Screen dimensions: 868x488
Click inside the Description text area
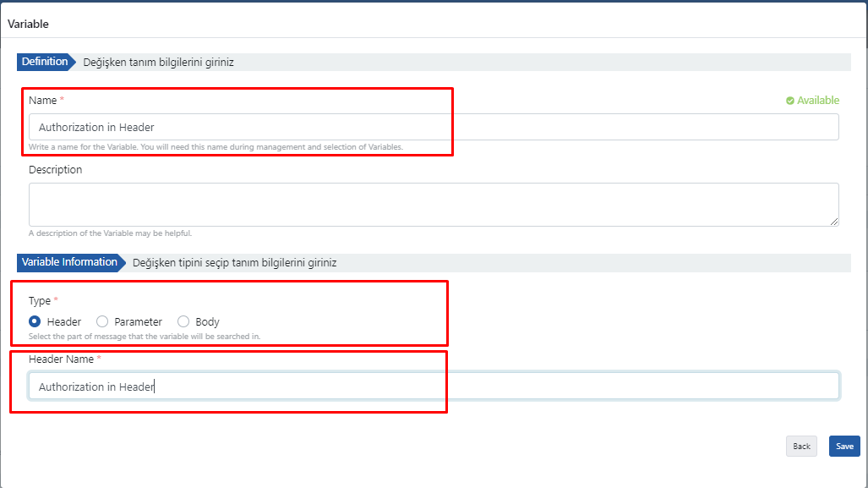[433, 205]
